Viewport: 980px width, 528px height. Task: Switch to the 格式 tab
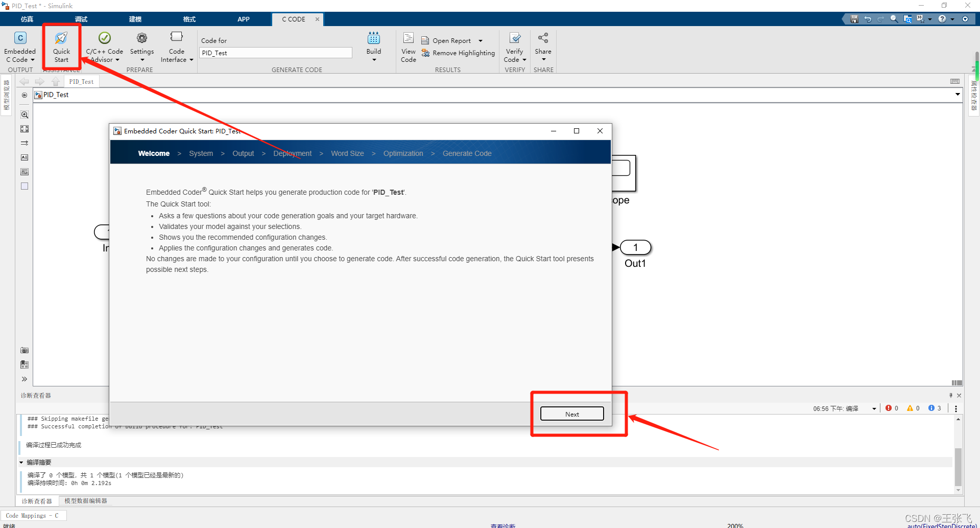(189, 19)
